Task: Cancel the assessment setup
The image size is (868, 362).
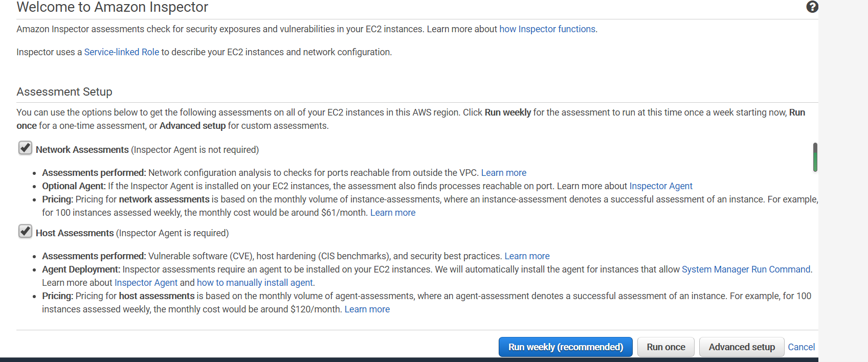Action: tap(801, 347)
